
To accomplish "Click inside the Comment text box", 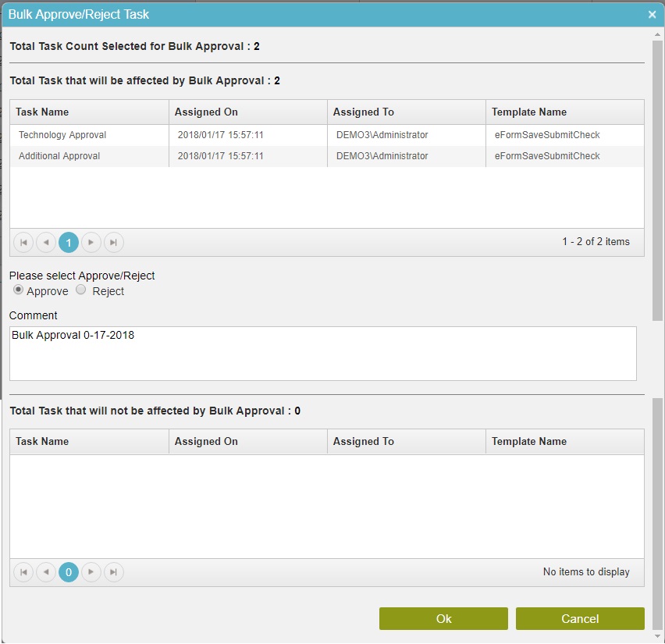I will tap(322, 353).
